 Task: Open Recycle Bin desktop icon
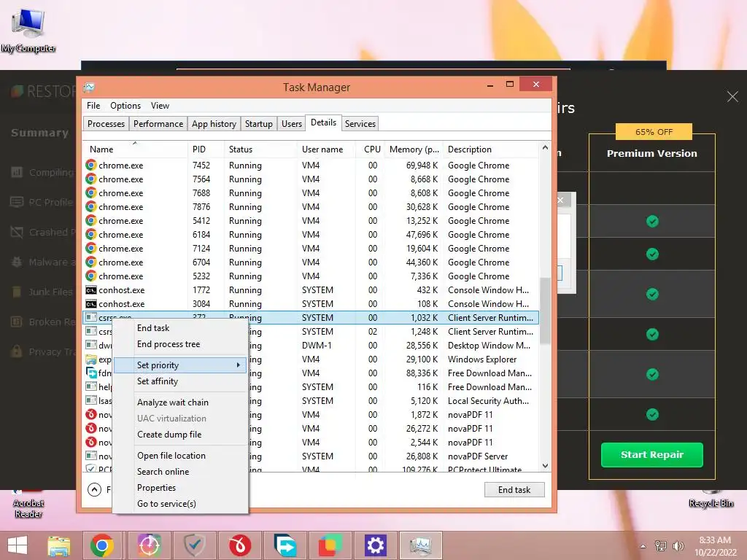click(x=711, y=499)
